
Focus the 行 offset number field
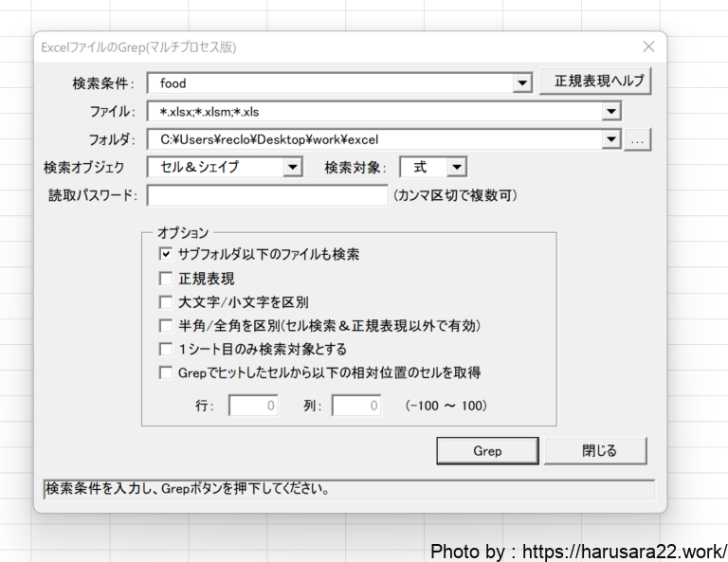[x=253, y=406]
